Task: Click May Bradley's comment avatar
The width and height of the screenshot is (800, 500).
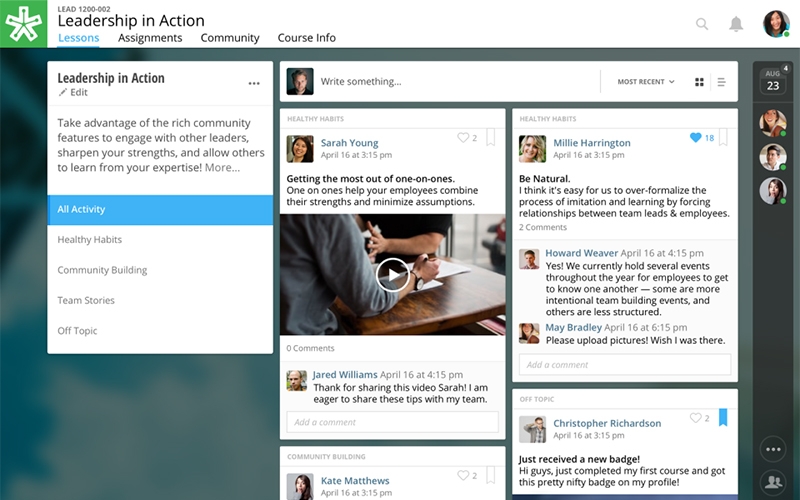Action: pyautogui.click(x=529, y=334)
